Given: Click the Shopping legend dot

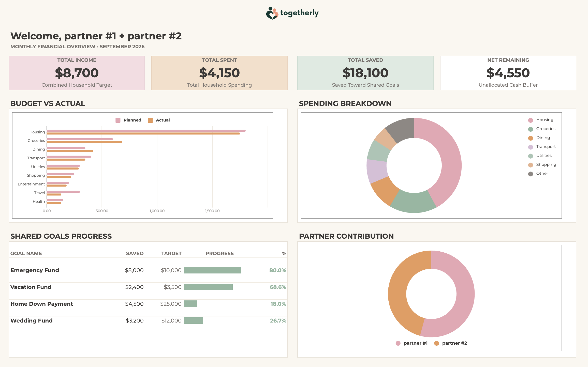Looking at the screenshot, I should (x=531, y=165).
